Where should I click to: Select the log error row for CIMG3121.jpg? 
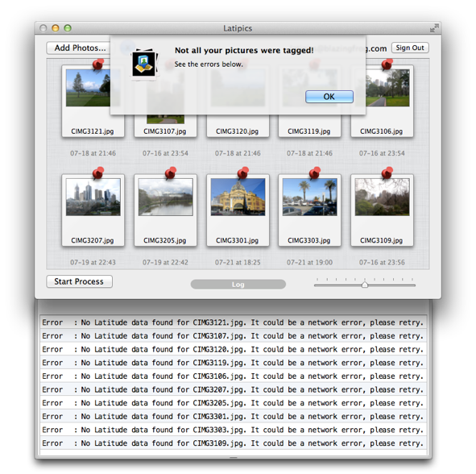click(233, 322)
